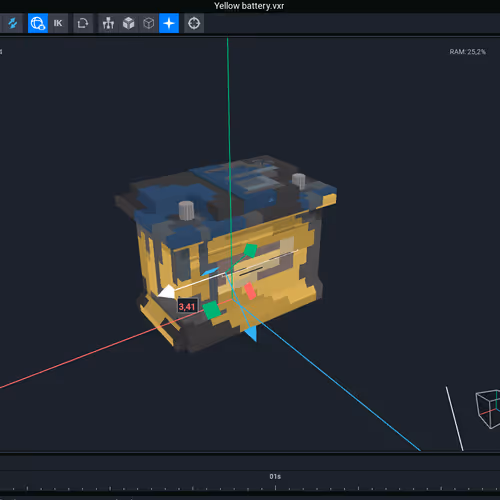Toggle the globe world-space mode icon
The image size is (500, 500).
coord(38,23)
